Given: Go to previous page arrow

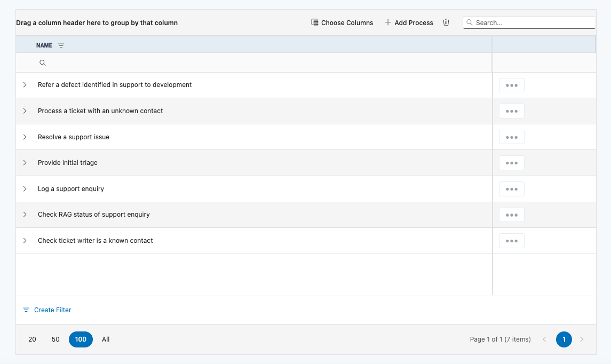Looking at the screenshot, I should point(545,339).
